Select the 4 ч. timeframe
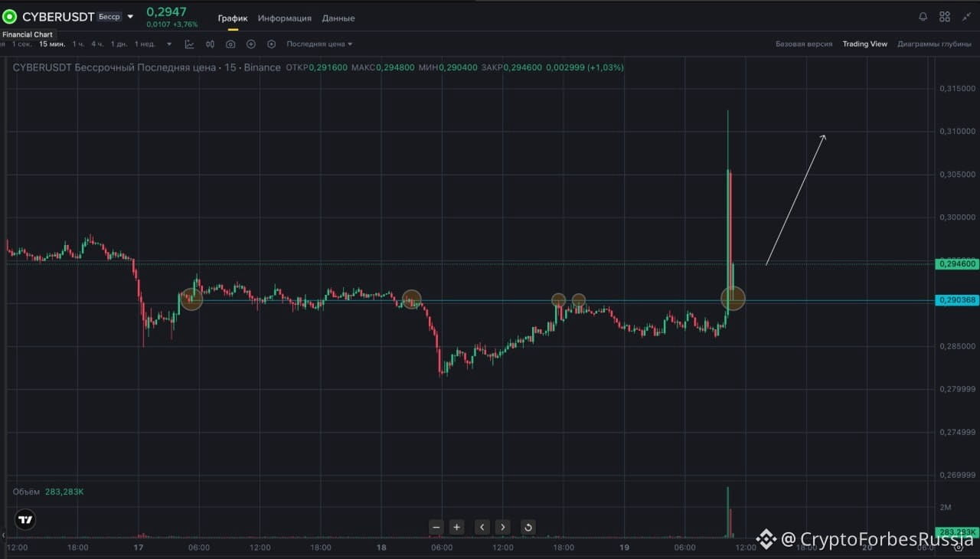 coord(97,44)
